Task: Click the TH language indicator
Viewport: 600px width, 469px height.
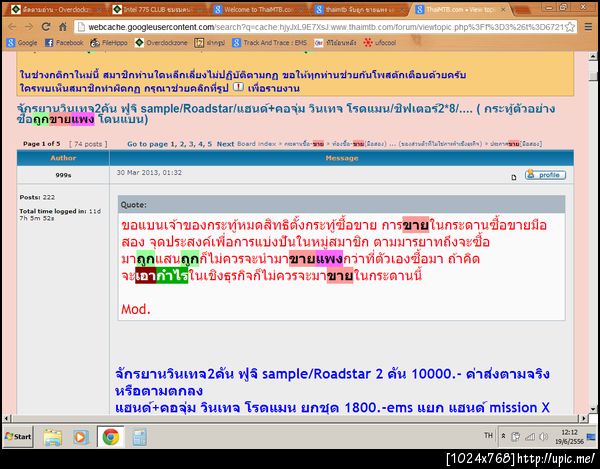Action: coord(488,435)
